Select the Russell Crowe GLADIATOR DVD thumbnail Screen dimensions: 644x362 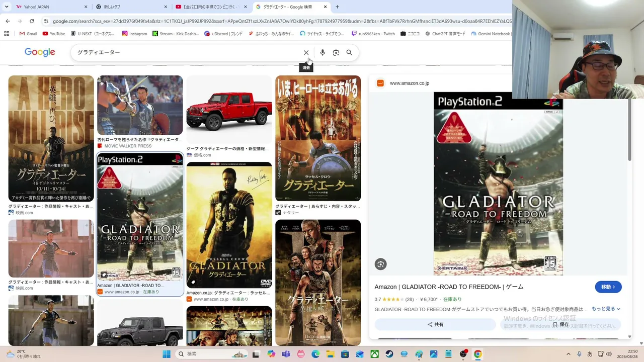point(229,225)
